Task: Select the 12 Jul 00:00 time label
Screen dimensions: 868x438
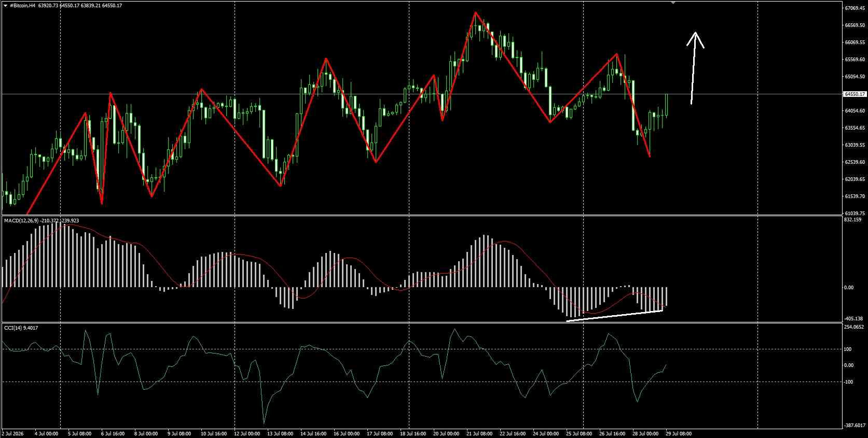Action: (x=247, y=434)
